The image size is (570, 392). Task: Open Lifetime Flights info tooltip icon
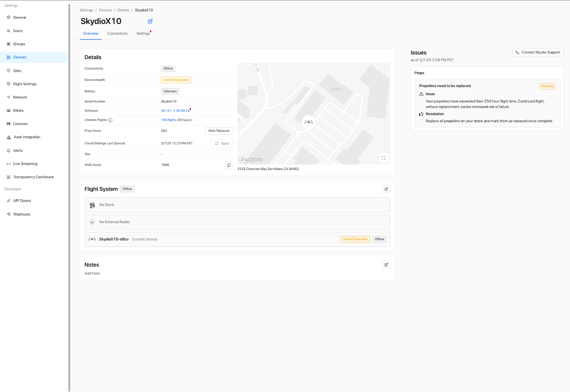tap(110, 120)
